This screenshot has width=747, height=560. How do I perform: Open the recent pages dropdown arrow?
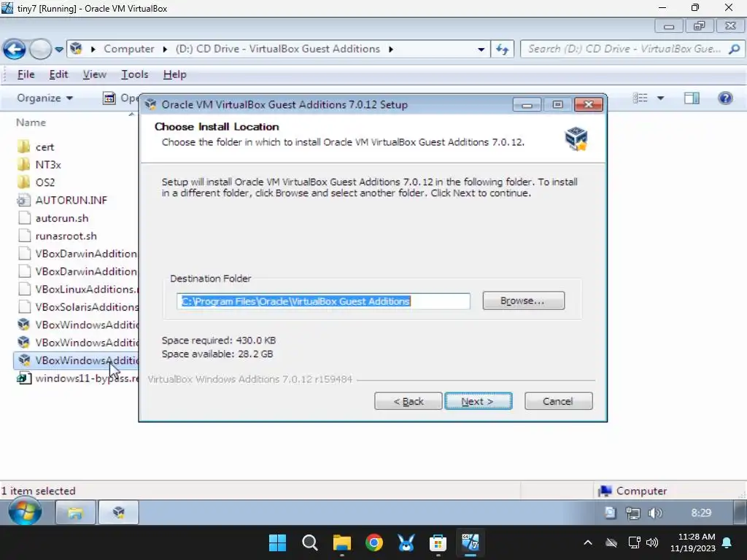pyautogui.click(x=59, y=49)
